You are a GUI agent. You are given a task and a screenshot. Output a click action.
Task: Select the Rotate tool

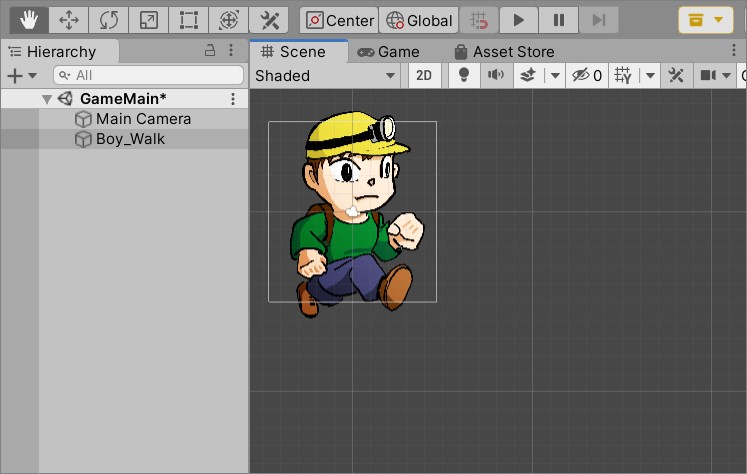[x=108, y=20]
